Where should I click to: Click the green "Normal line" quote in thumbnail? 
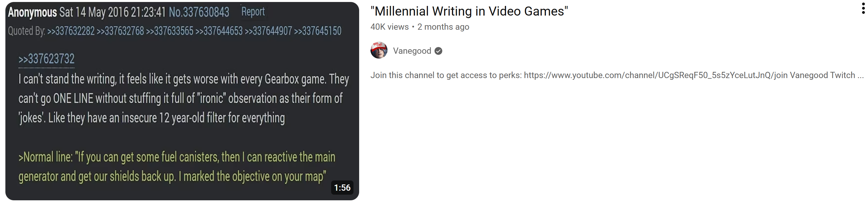coord(177,167)
